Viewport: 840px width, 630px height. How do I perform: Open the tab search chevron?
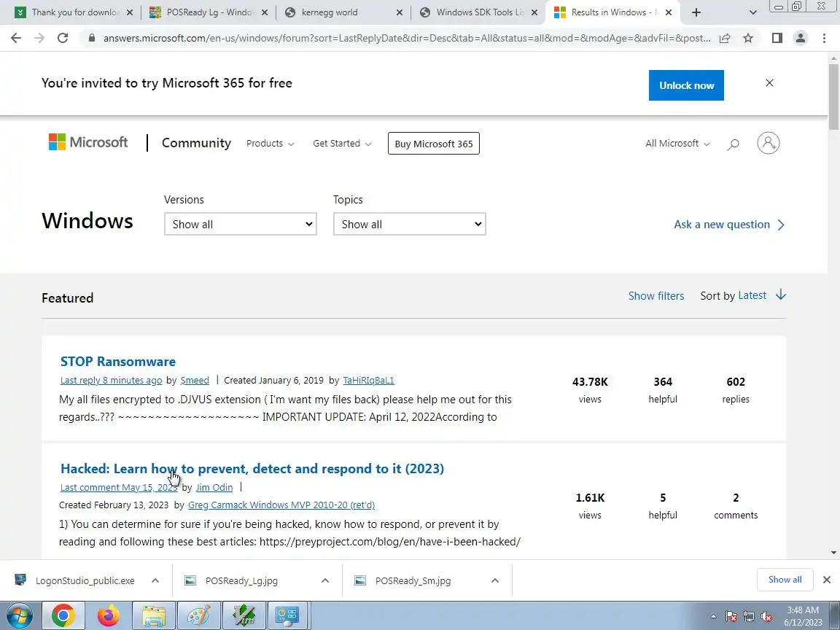(752, 12)
